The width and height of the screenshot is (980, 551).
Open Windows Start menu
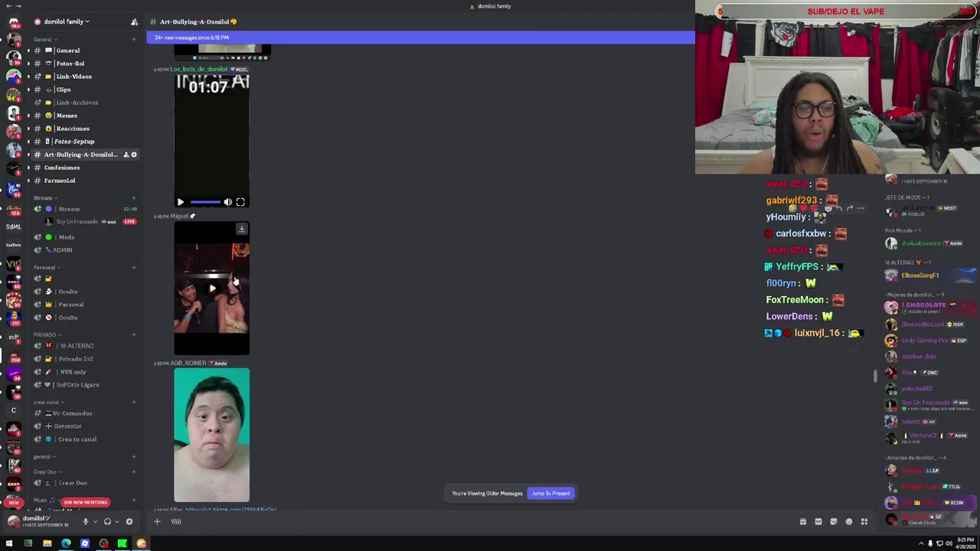(x=9, y=543)
